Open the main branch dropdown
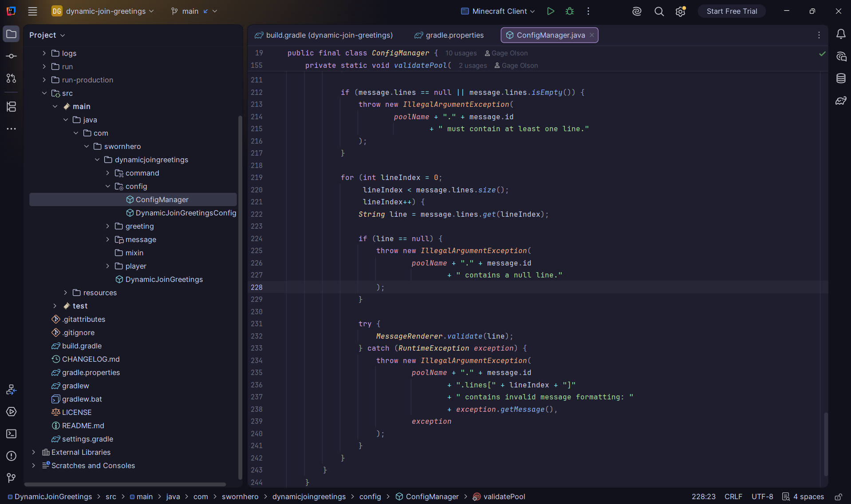Viewport: 851px width, 504px height. pyautogui.click(x=194, y=11)
